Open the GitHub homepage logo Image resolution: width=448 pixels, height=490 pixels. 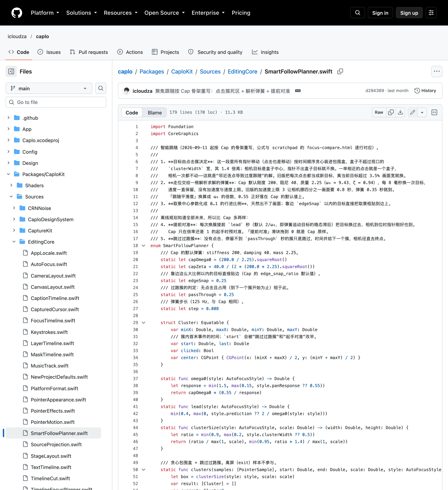17,13
